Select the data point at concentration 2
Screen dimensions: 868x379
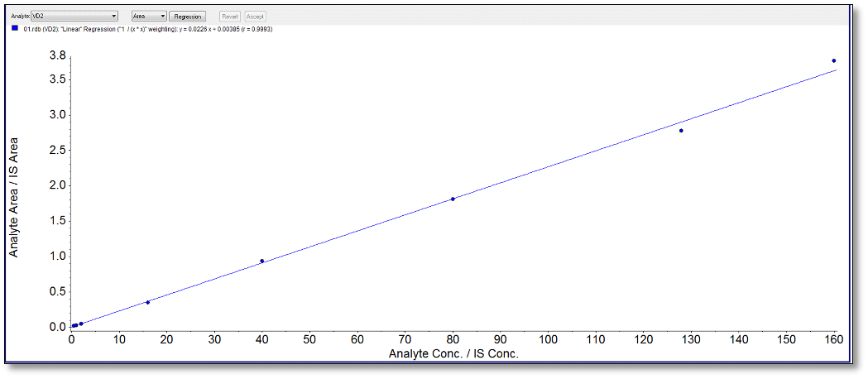click(81, 324)
